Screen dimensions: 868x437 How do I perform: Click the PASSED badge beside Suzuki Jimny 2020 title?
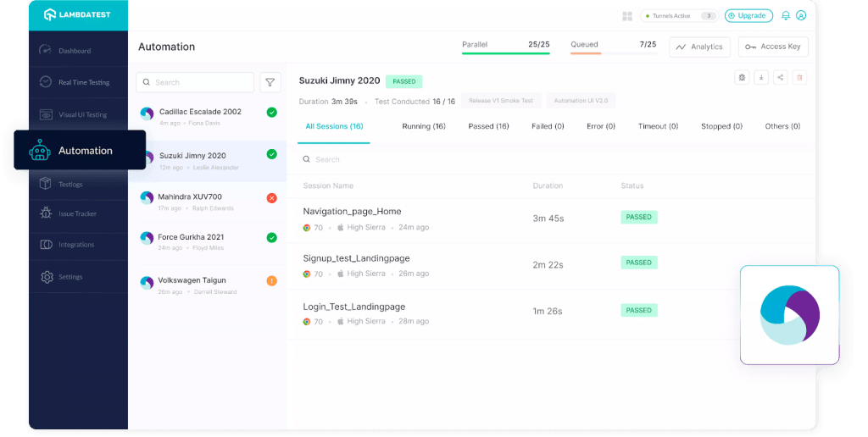[404, 81]
